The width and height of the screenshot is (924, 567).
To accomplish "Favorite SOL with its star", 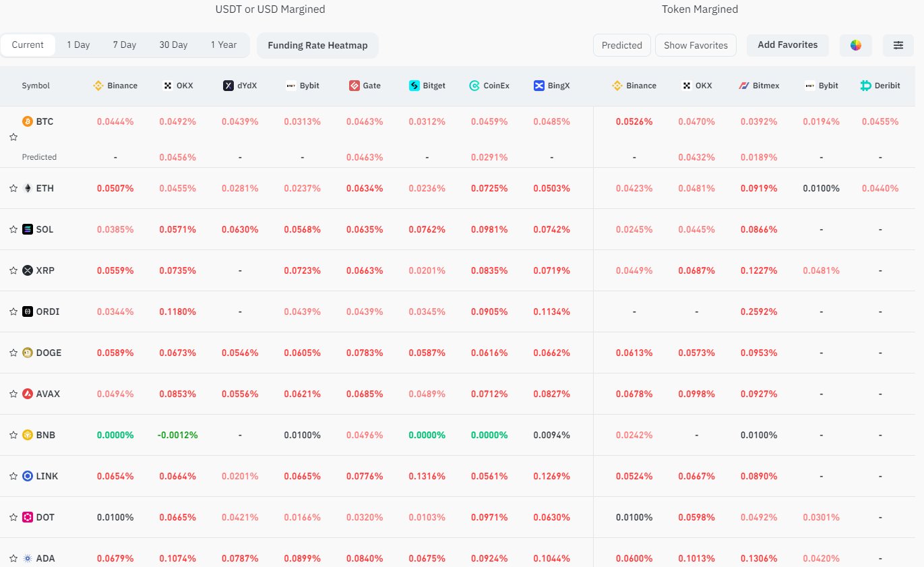I will coord(13,229).
